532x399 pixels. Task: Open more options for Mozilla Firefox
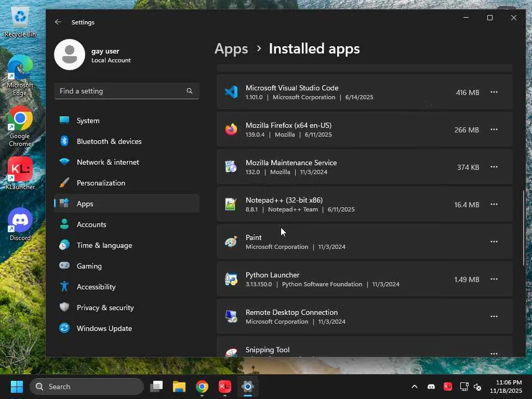pyautogui.click(x=494, y=130)
